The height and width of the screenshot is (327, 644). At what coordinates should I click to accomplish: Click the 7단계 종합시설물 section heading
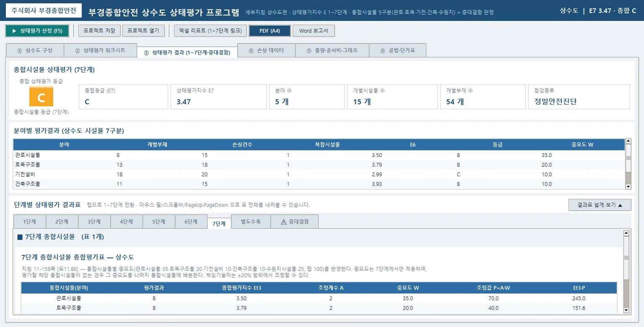(x=60, y=237)
